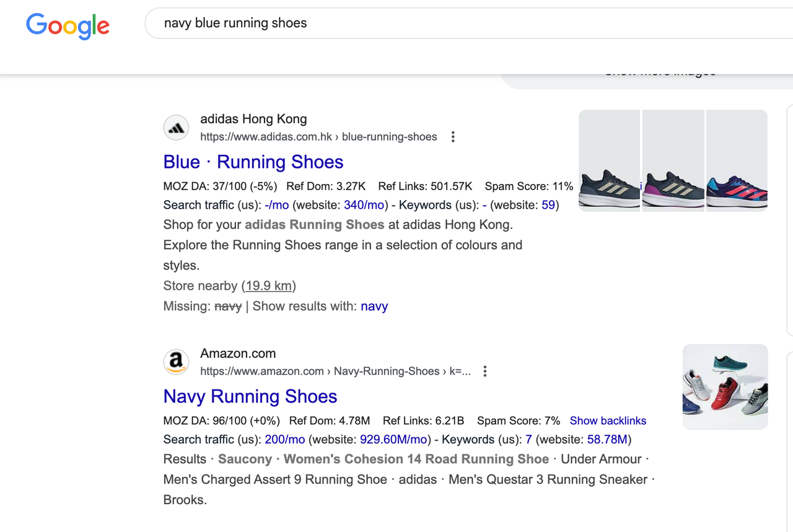This screenshot has height=532, width=793.
Task: Open the adidas.com.hk blue-running-shoes URL
Action: pos(318,137)
